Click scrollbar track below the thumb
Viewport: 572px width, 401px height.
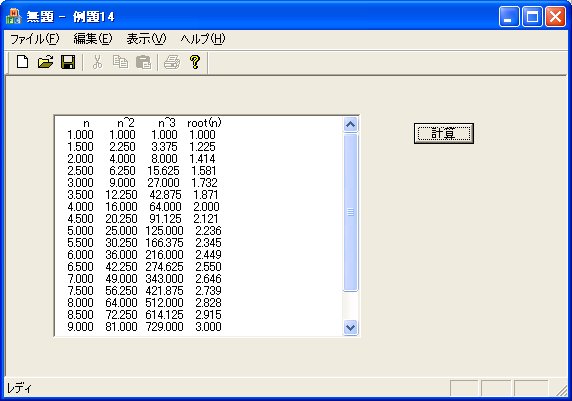tap(350, 305)
